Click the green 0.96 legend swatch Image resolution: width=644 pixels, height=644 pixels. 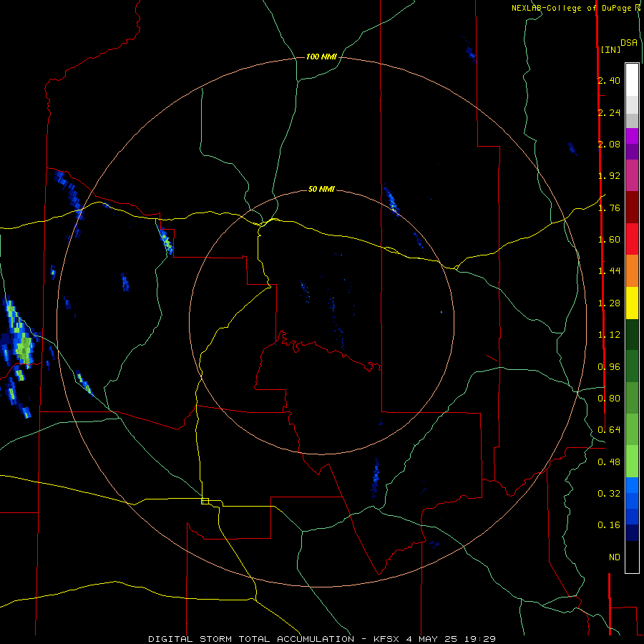pos(632,366)
